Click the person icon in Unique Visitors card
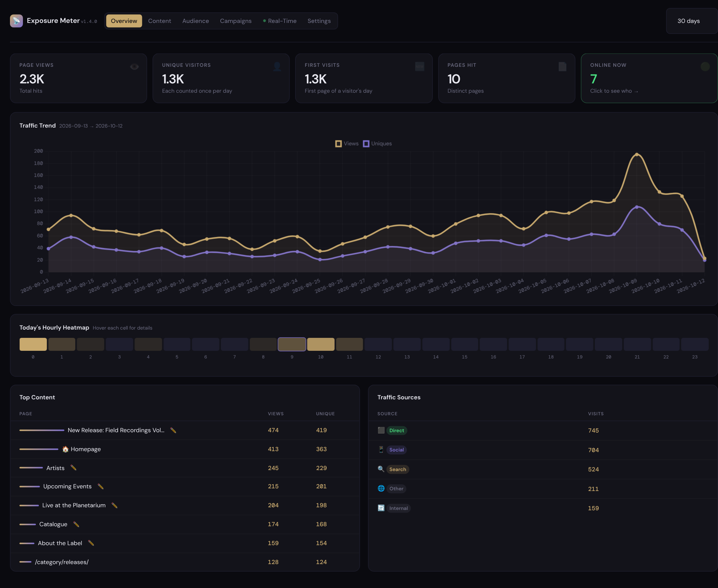 (277, 66)
